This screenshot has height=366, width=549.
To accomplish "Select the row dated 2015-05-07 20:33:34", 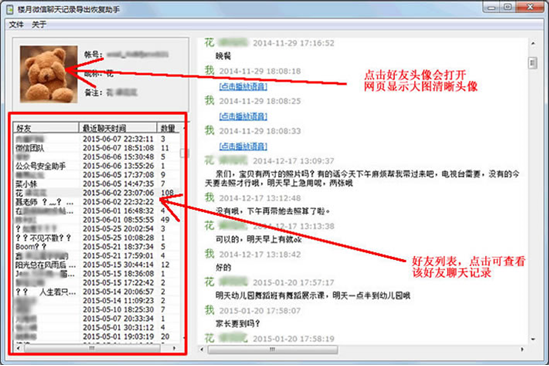I will pyautogui.click(x=97, y=319).
